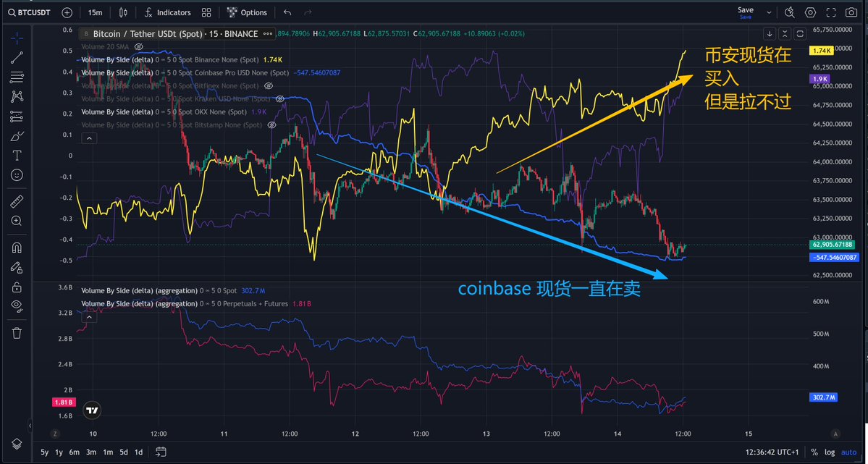
Task: Undo the last chart action
Action: pyautogui.click(x=287, y=12)
